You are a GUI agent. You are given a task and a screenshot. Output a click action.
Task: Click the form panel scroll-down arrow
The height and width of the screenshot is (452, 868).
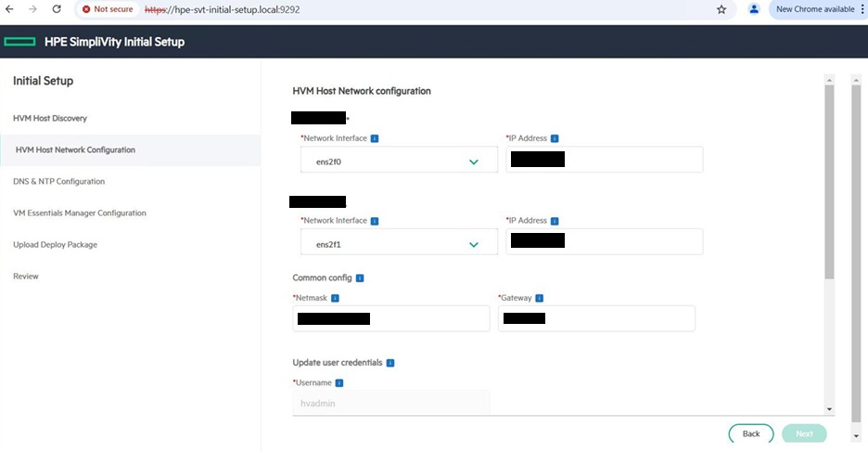(x=829, y=409)
